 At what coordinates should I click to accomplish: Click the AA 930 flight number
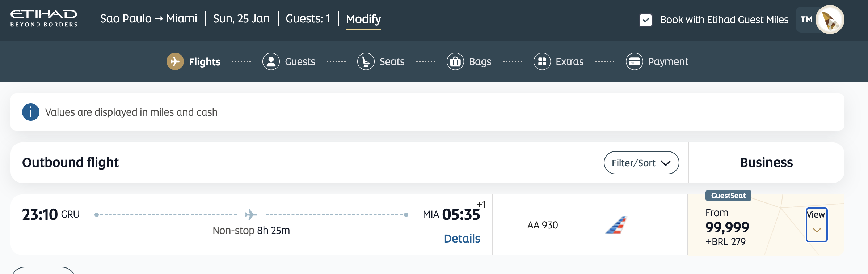tap(542, 225)
